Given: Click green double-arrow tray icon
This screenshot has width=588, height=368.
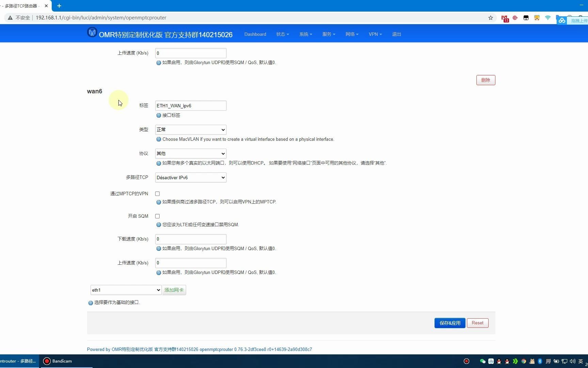Looking at the screenshot, I should [516, 361].
